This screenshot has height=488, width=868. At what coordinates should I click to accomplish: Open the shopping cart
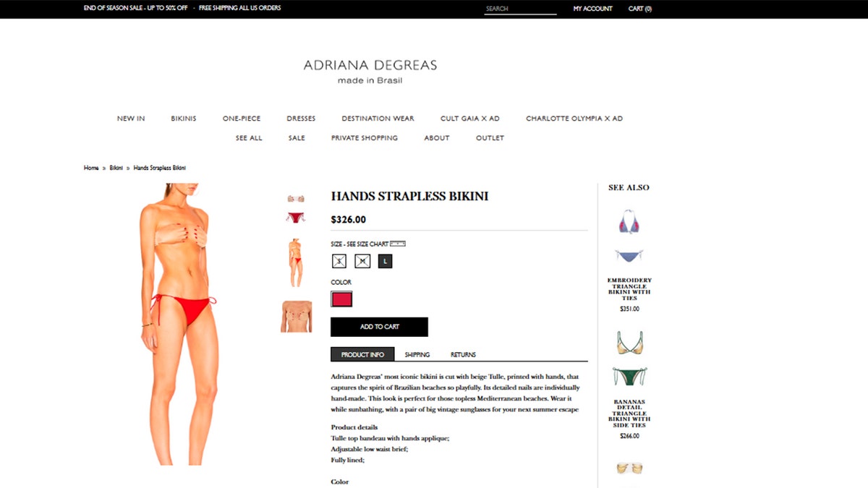640,9
